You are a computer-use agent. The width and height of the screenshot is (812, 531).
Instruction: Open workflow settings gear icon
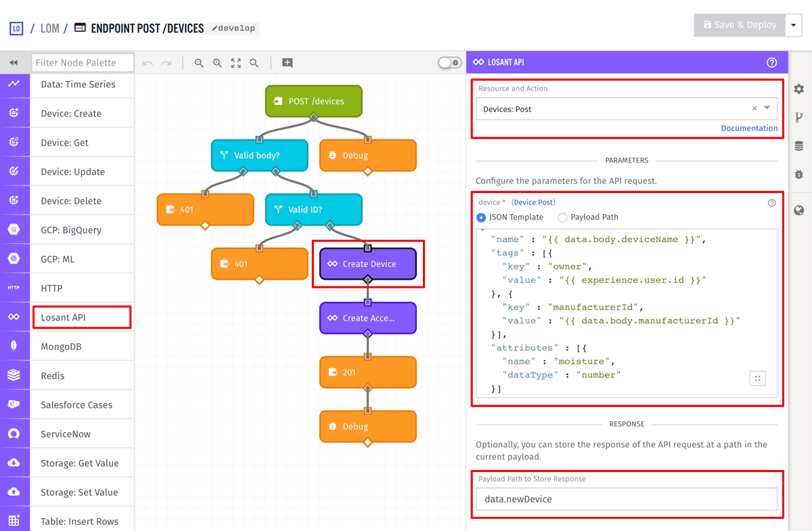click(799, 89)
